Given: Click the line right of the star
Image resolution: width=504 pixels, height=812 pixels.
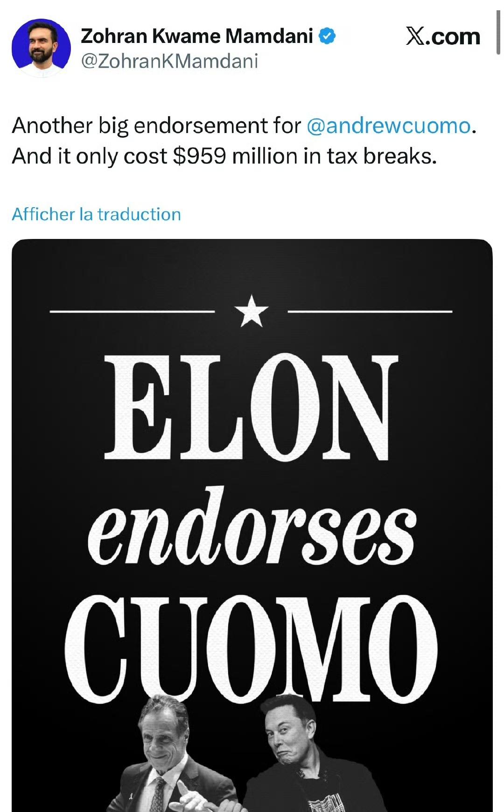Looking at the screenshot, I should (x=370, y=311).
